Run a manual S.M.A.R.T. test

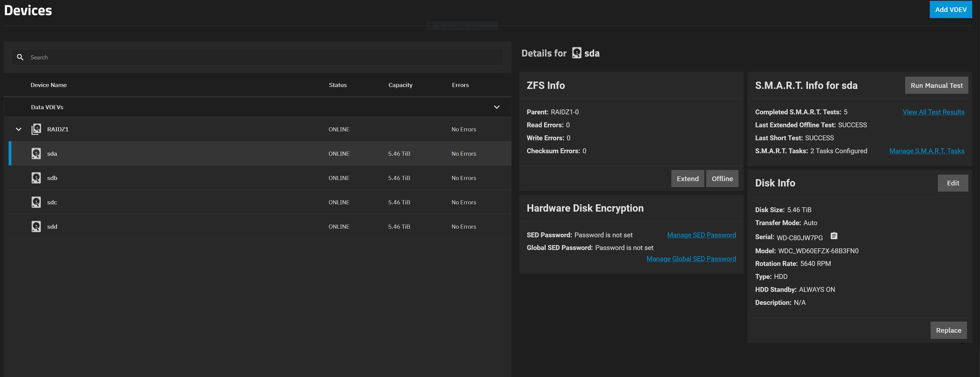(936, 85)
